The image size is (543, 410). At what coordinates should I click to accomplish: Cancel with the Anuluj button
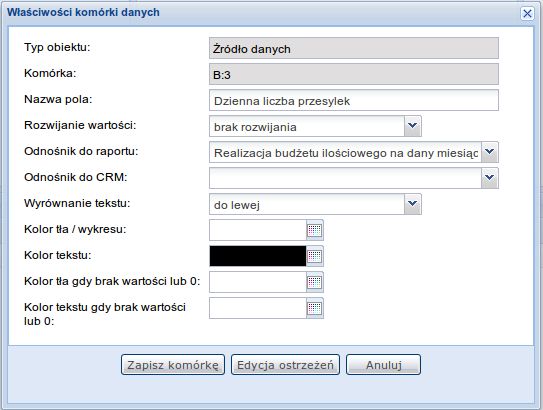coord(383,365)
